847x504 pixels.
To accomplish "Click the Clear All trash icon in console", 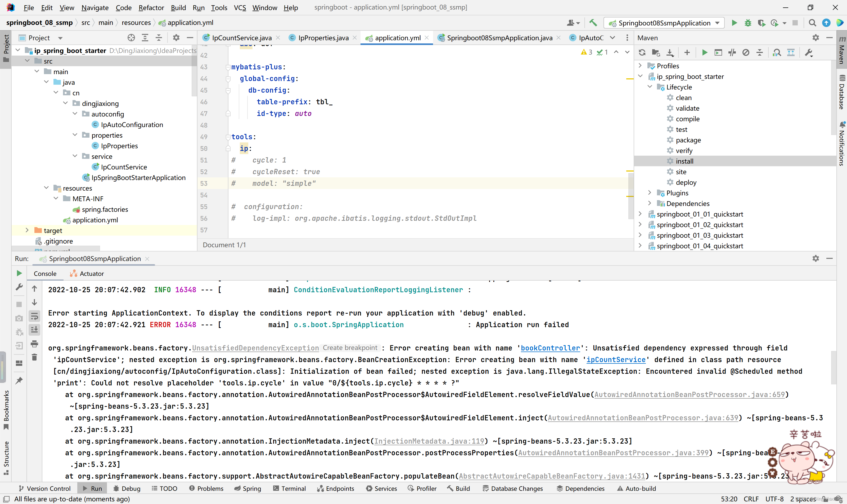I will (34, 357).
